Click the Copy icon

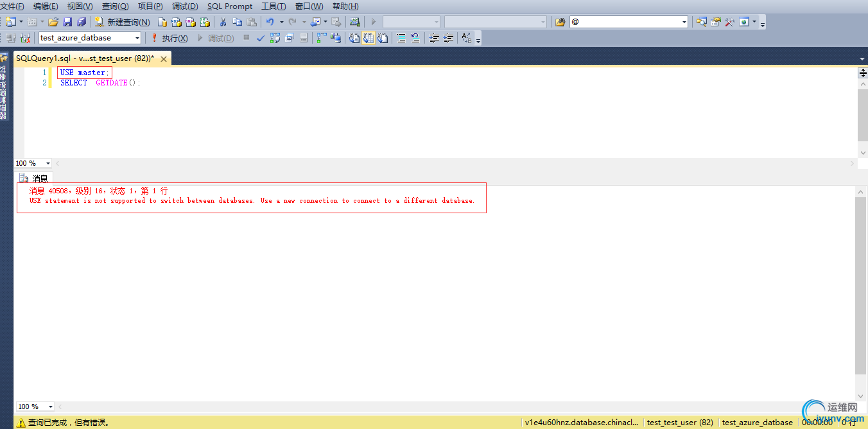[x=237, y=22]
